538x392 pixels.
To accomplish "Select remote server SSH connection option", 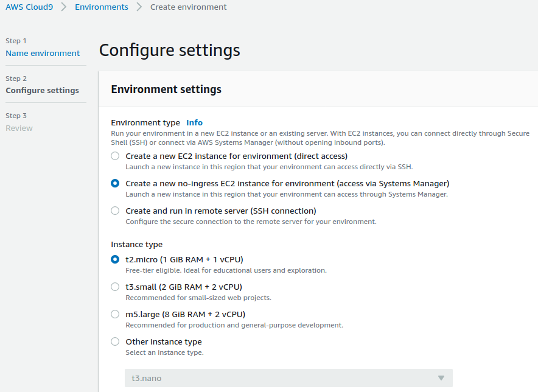I will click(x=115, y=211).
